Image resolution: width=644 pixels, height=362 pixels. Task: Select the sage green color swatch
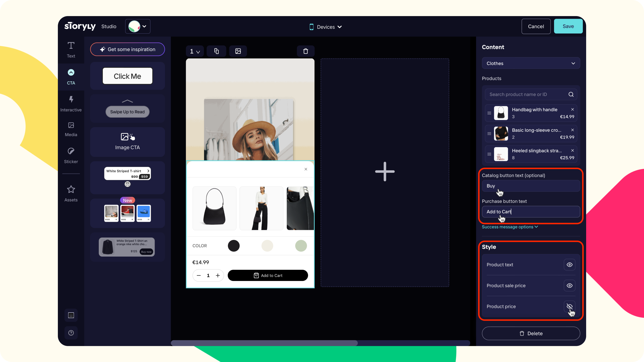click(301, 246)
